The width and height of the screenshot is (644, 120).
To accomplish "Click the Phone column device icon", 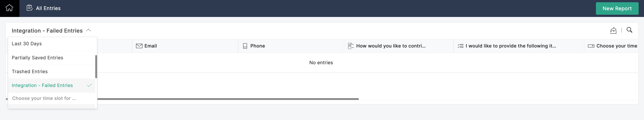I will pyautogui.click(x=245, y=46).
